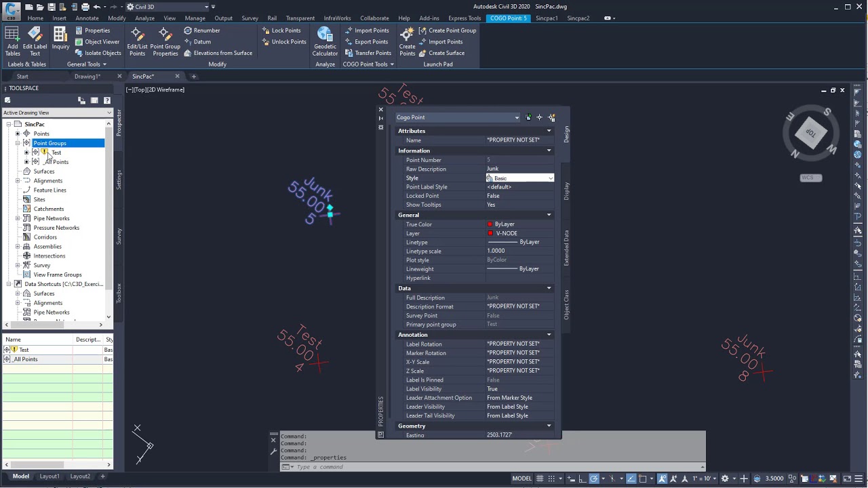The width and height of the screenshot is (868, 488).
Task: Open Edit/List Points tool
Action: pyautogui.click(x=137, y=41)
